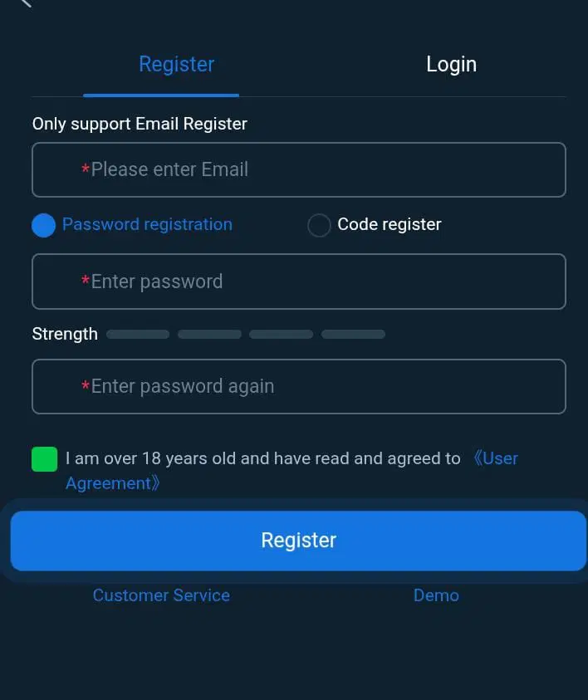Open the Demo link

436,595
